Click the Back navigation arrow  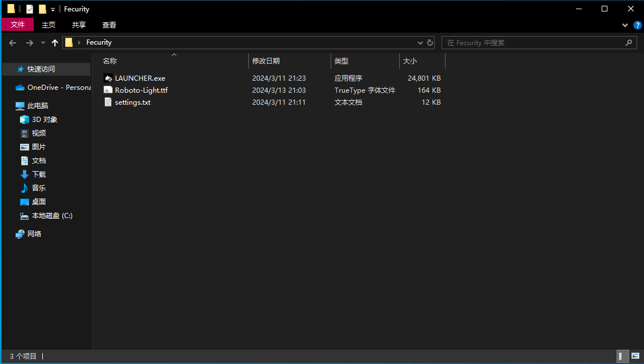13,43
